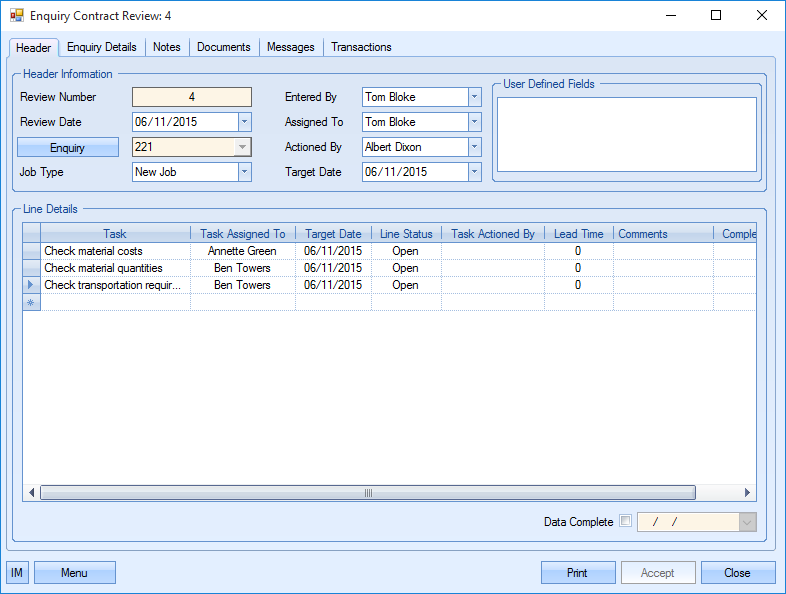Click the new row asterisk marker
This screenshot has height=594, width=786.
tap(31, 302)
